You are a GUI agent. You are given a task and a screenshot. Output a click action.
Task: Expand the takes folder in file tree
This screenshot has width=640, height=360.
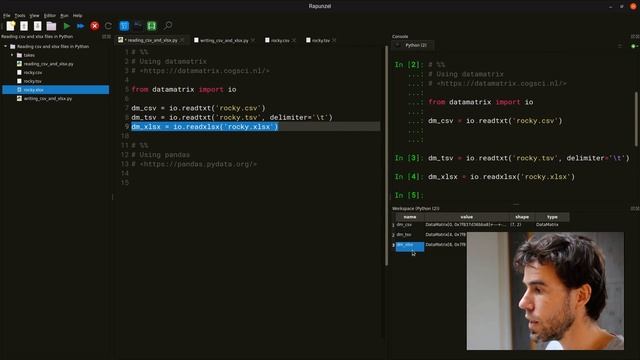click(x=12, y=55)
